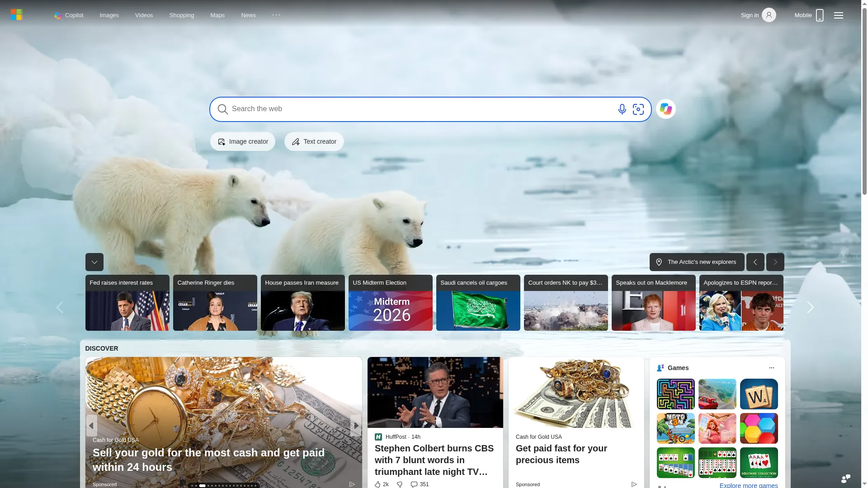Screen dimensions: 868x488
Task: Slide the news carousel to the left
Action: coord(60,307)
